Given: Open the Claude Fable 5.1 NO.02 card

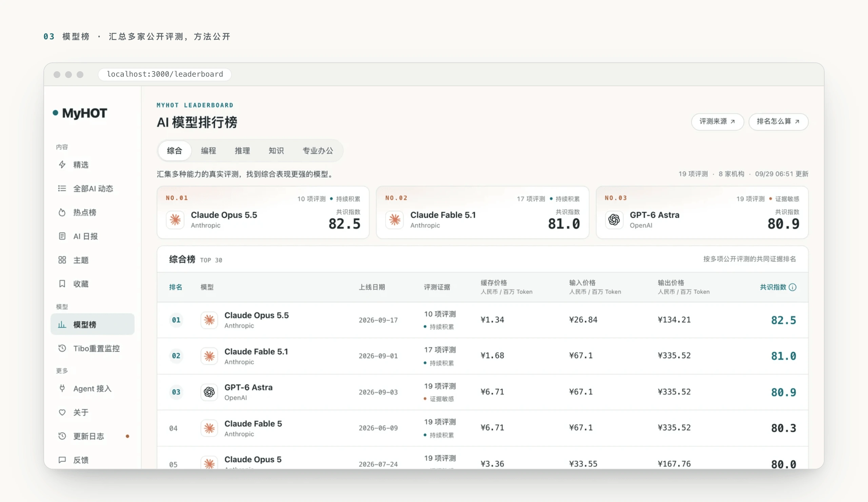Looking at the screenshot, I should [x=482, y=213].
